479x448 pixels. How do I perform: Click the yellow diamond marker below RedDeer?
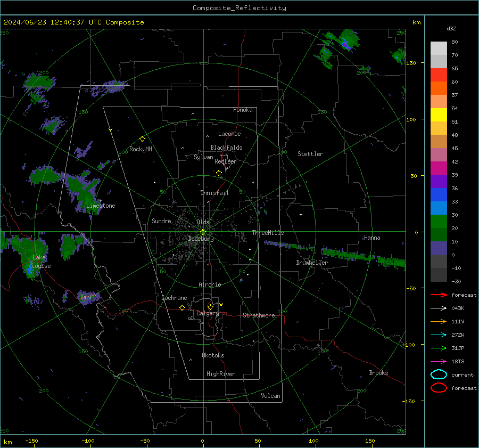click(219, 173)
